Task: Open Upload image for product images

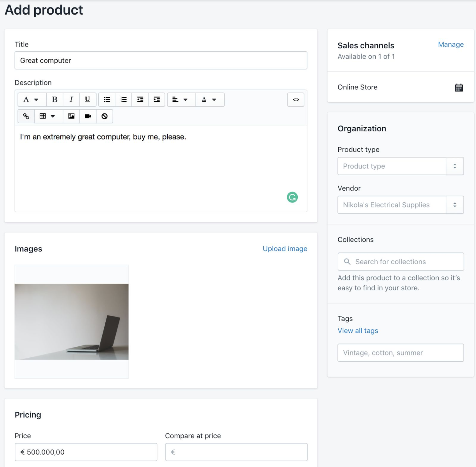Action: (x=285, y=249)
